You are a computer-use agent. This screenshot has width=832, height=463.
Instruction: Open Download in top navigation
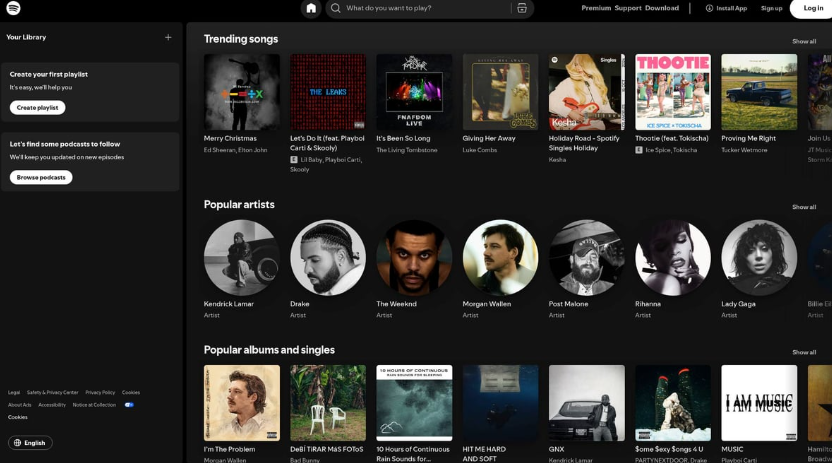[x=662, y=8]
